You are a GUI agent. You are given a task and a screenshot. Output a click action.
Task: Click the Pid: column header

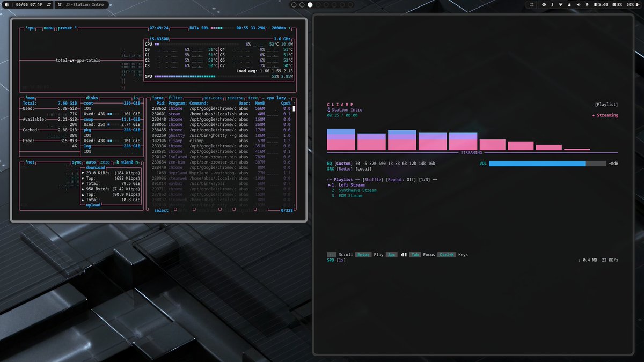(x=160, y=103)
